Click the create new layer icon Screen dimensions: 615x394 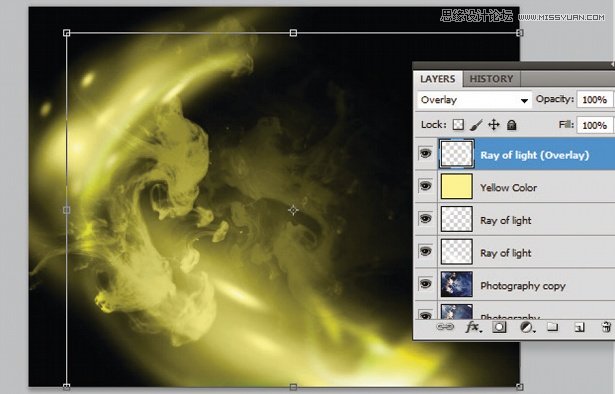click(579, 327)
